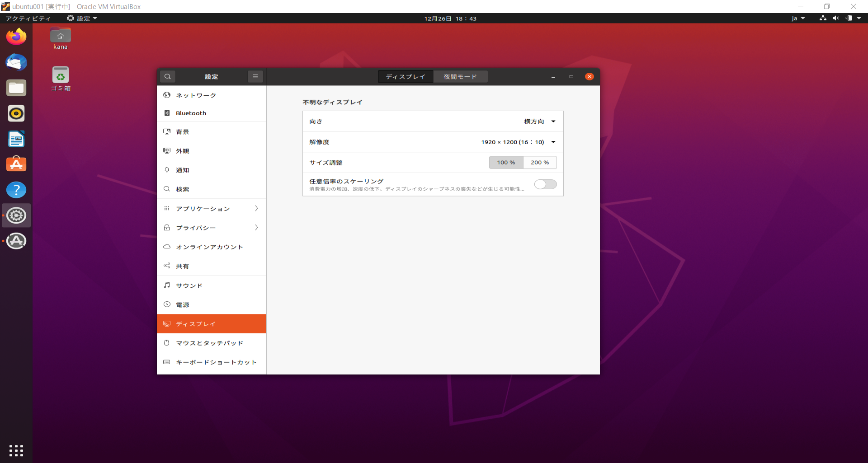Select ネットワーク in the settings sidebar
Screen dimensions: 868x463
(x=212, y=95)
